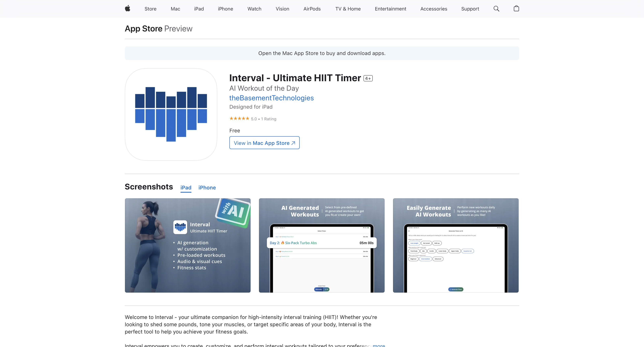Open the AirPods menu
644x347 pixels.
pyautogui.click(x=312, y=9)
